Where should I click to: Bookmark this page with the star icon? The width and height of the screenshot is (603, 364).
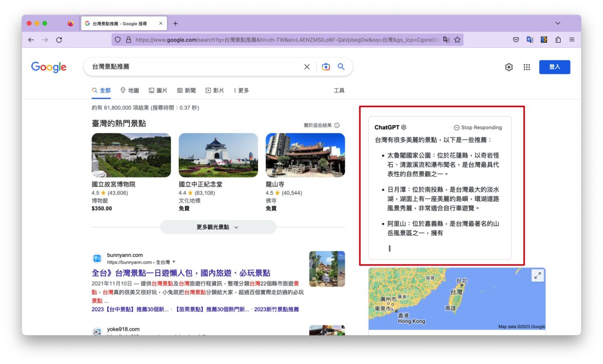[457, 40]
